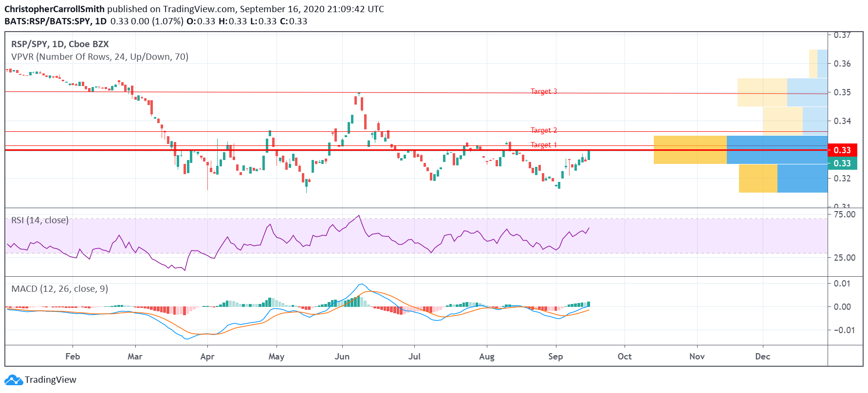Select the VPVR indicator legend

(100, 56)
